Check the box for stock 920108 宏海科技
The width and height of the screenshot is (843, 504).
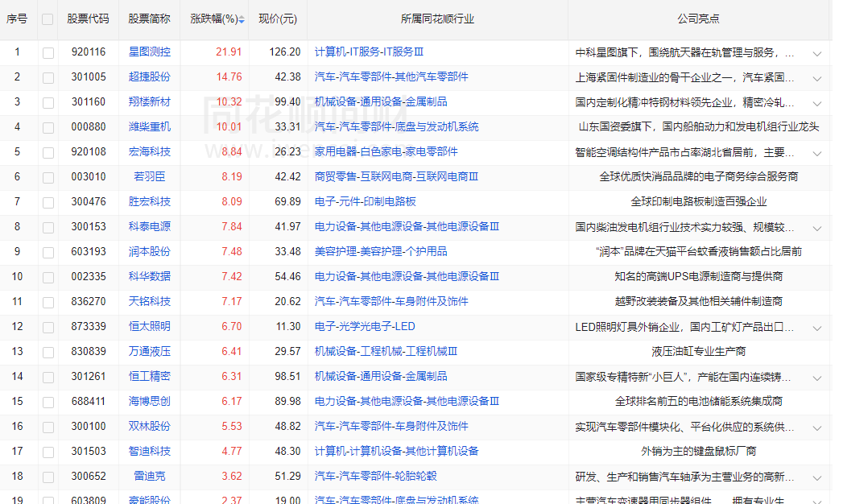[48, 153]
